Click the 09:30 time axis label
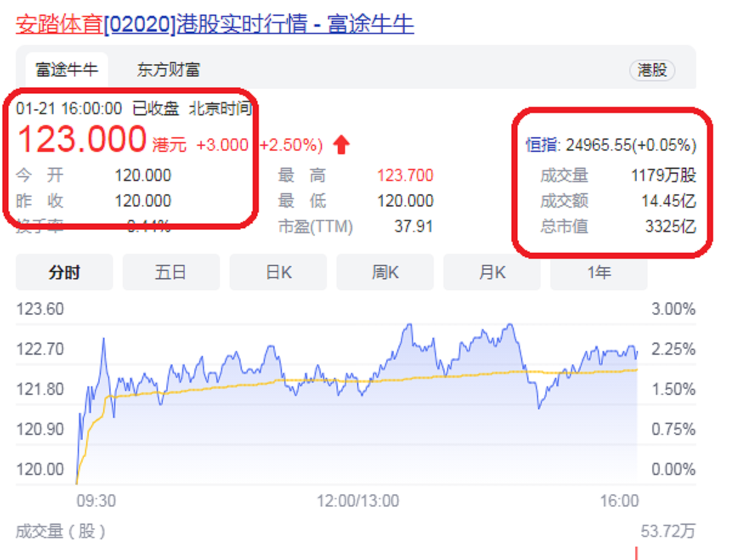Viewport: 735px width, 560px height. tap(96, 500)
